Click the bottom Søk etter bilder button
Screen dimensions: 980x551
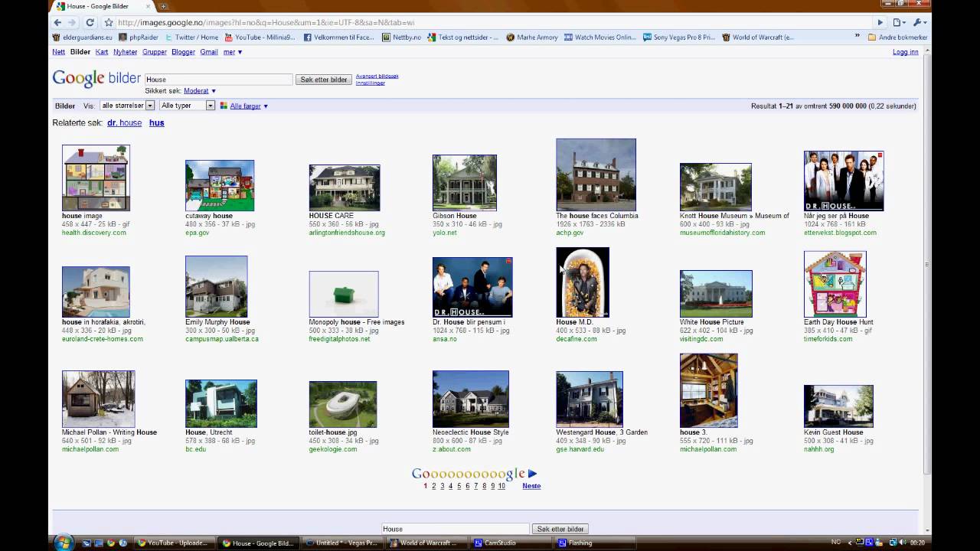click(560, 529)
